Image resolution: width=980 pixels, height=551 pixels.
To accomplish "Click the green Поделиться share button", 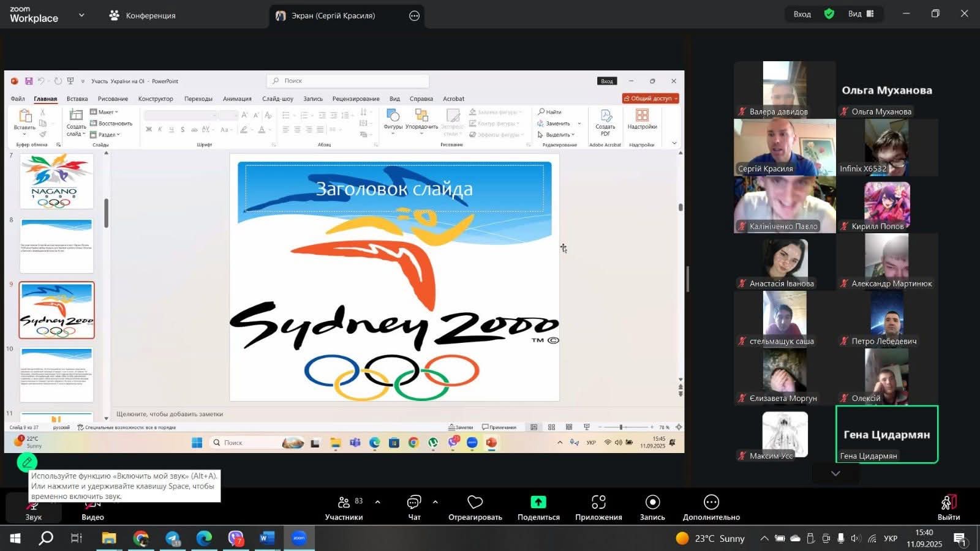I will [538, 508].
